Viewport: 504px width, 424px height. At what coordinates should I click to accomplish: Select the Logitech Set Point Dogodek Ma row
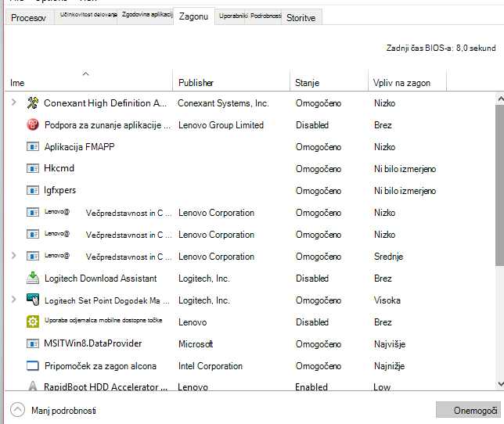[107, 300]
